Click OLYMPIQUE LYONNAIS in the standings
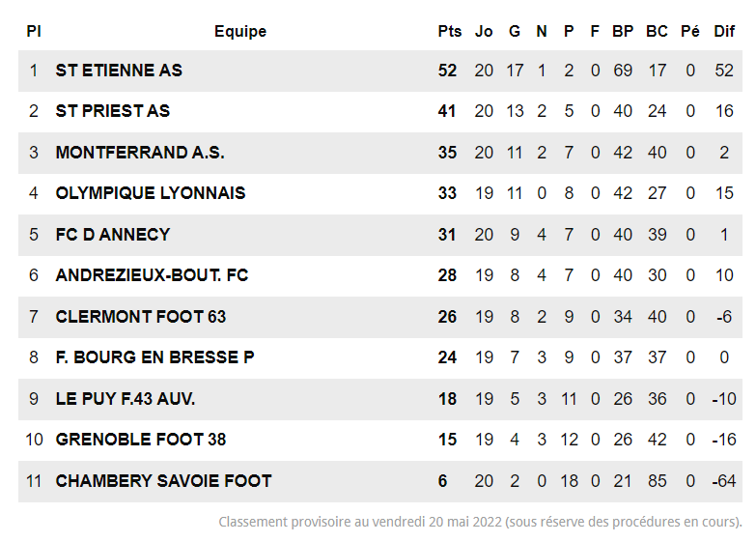This screenshot has width=756, height=542. click(x=151, y=193)
